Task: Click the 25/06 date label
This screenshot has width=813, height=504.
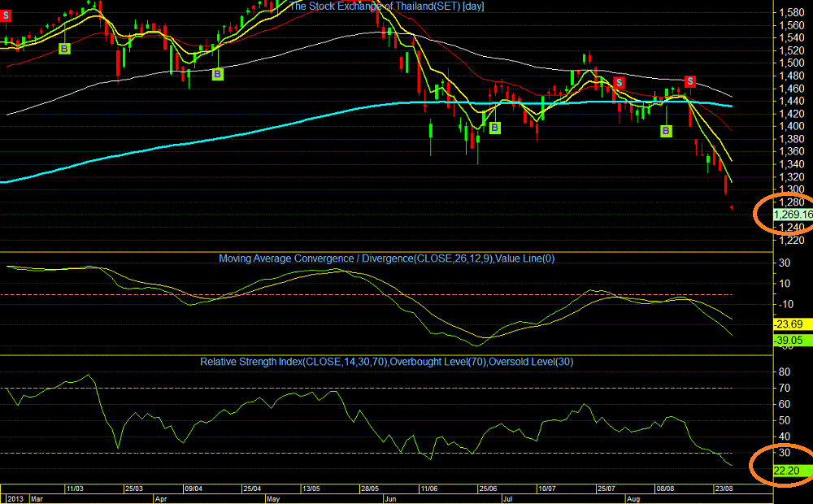Action: tap(489, 489)
